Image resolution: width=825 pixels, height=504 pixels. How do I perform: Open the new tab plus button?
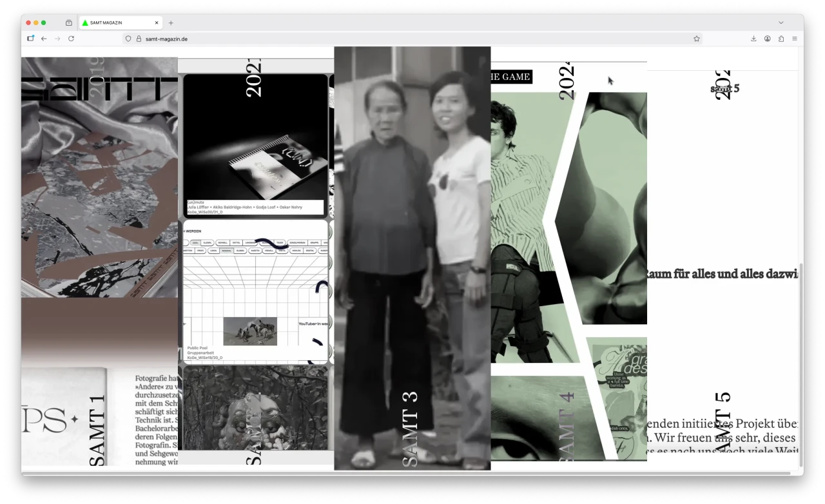pyautogui.click(x=171, y=23)
